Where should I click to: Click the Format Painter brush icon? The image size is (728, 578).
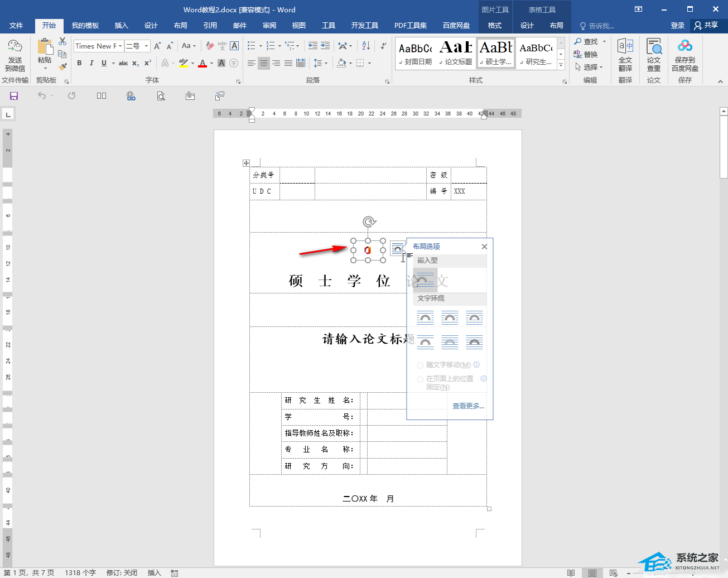pyautogui.click(x=62, y=66)
